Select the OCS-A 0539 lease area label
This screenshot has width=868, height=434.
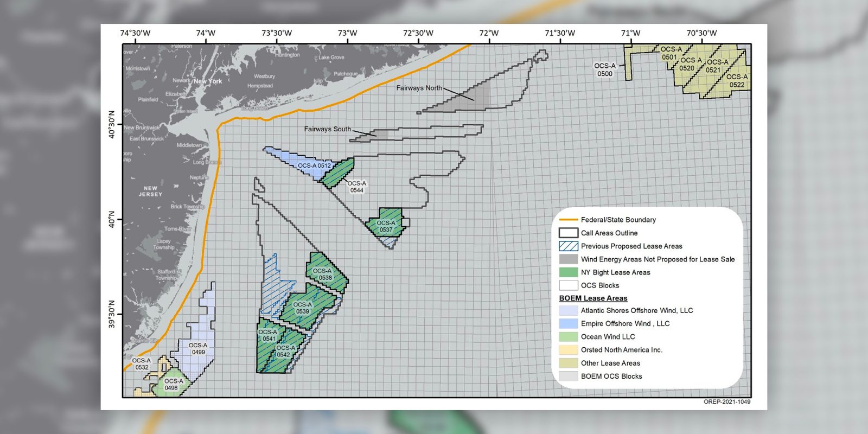[303, 308]
